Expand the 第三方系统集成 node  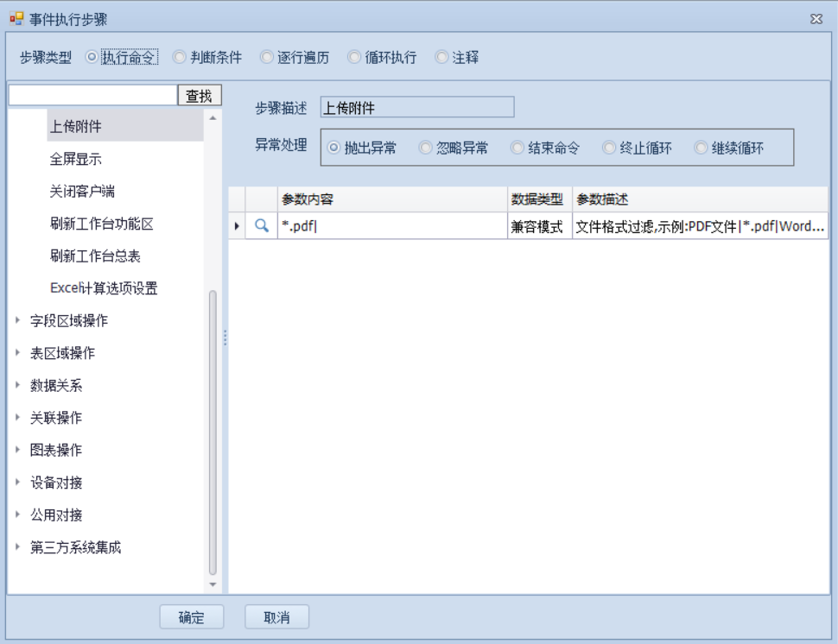click(17, 547)
